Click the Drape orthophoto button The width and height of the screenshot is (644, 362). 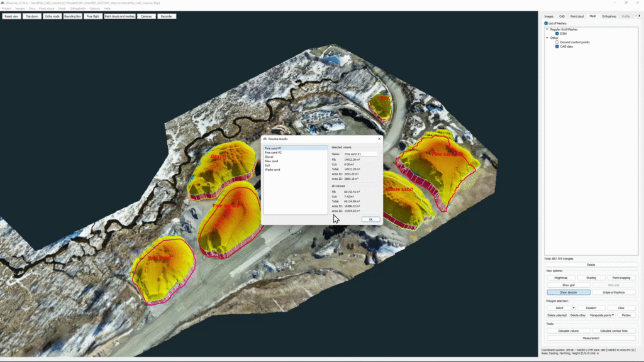coord(614,292)
